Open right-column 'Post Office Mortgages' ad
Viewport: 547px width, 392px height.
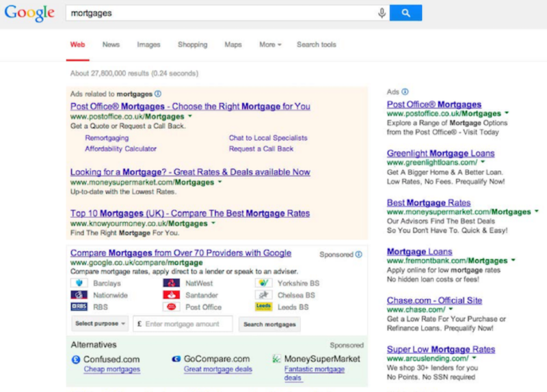click(x=434, y=104)
